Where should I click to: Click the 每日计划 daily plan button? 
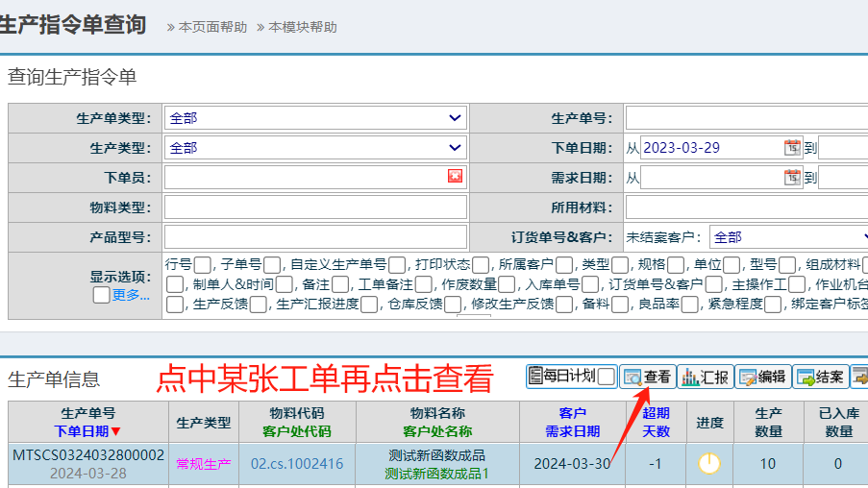562,377
